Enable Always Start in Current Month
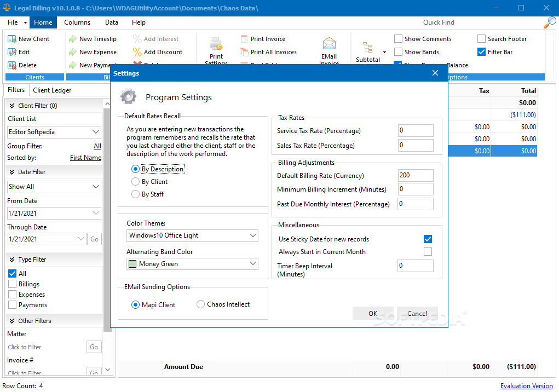559x392 pixels. click(427, 251)
